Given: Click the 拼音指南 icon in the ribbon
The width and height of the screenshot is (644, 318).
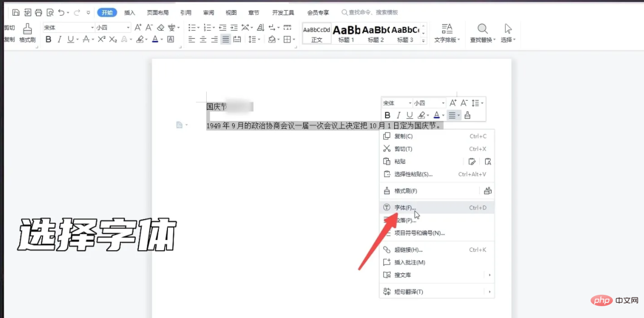Looking at the screenshot, I should tap(172, 28).
